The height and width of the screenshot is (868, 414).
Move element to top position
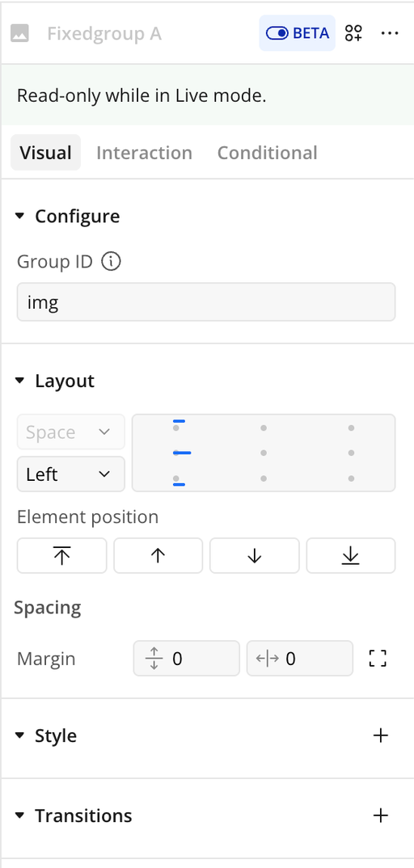pyautogui.click(x=62, y=555)
